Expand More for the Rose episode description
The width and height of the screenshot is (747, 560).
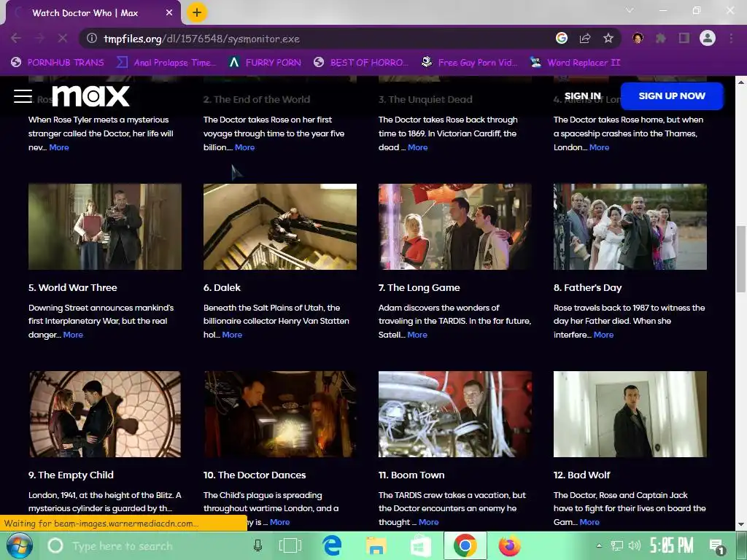tap(59, 147)
